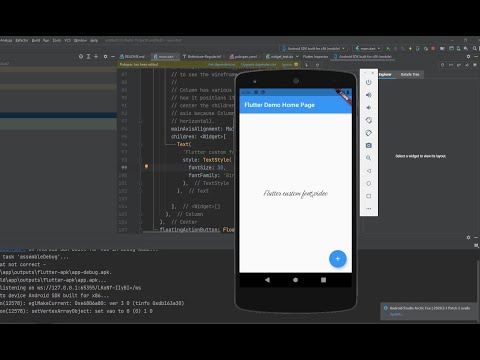Click the Upgrade dependencies link
This screenshot has height=360, width=480.
[x=259, y=65]
